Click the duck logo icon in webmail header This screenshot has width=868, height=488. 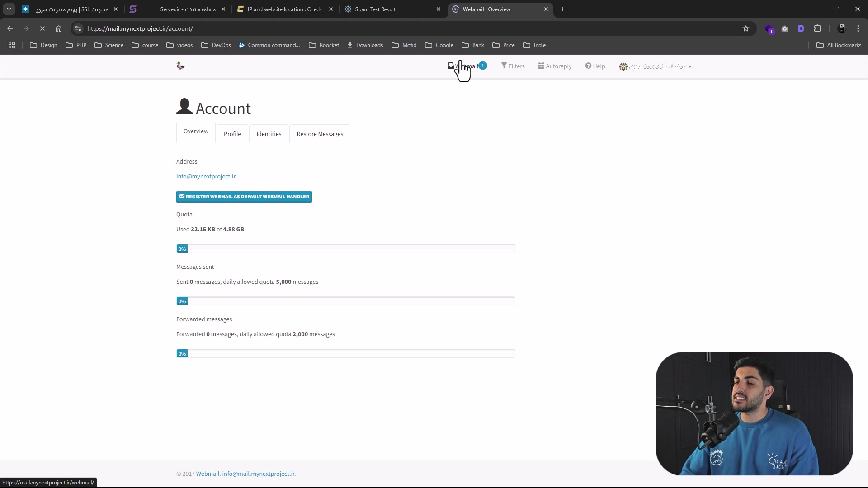point(180,66)
